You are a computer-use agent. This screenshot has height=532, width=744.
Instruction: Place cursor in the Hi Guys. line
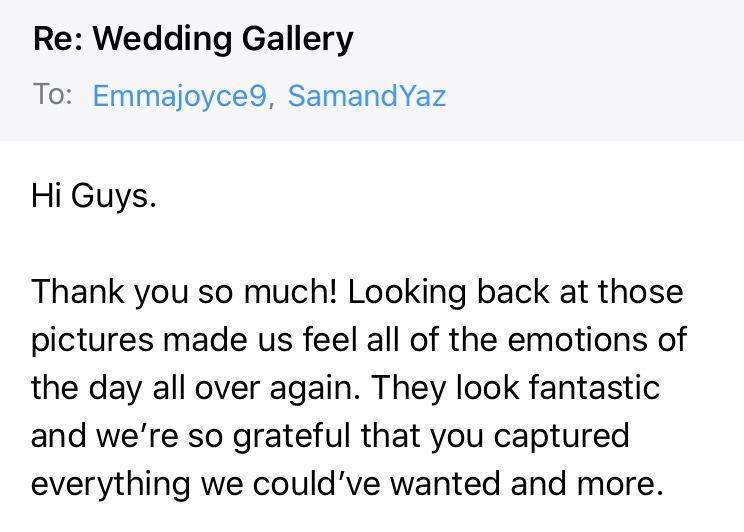point(93,196)
